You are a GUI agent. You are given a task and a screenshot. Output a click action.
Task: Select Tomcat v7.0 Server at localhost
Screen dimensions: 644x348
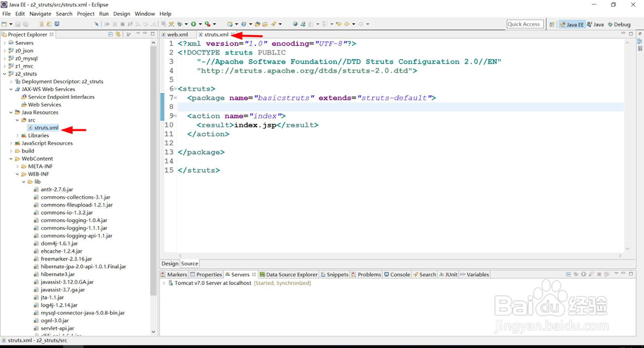pyautogui.click(x=213, y=283)
